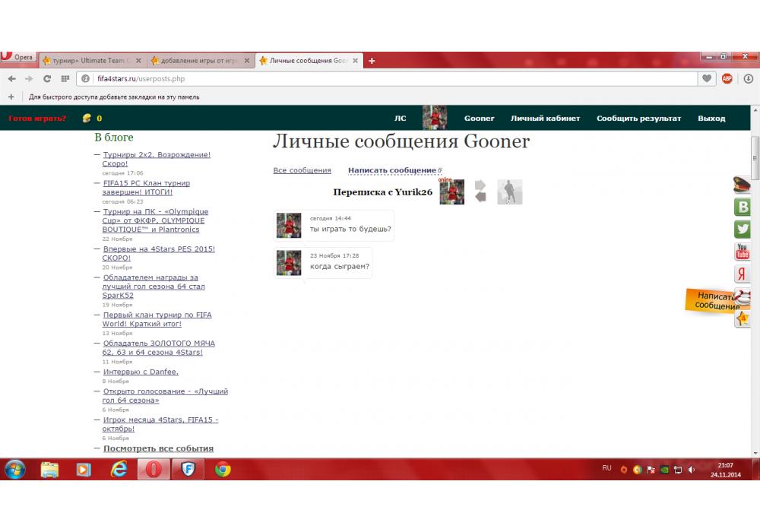Open volume control in system tray

point(692,470)
